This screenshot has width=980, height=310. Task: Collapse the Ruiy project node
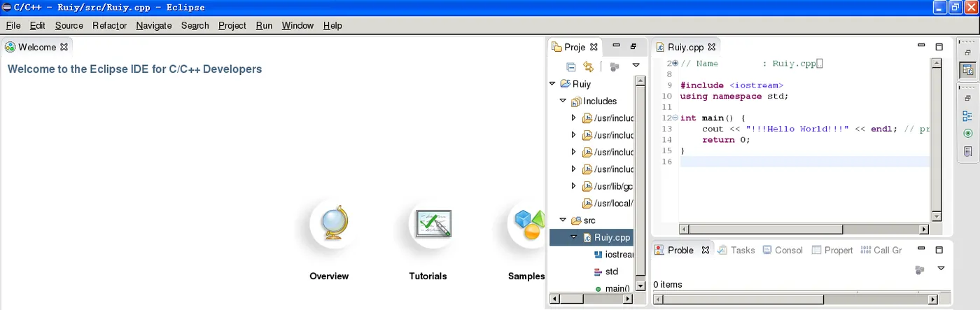[x=553, y=84]
